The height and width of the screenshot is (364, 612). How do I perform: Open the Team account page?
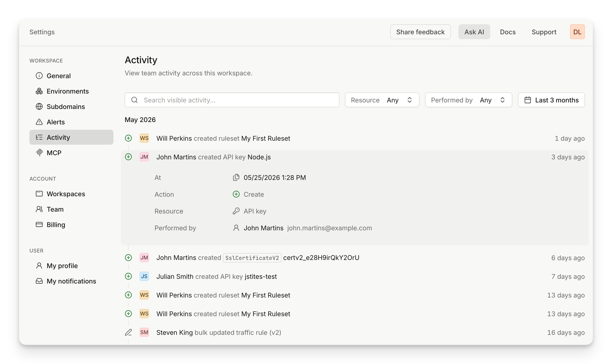71,209
